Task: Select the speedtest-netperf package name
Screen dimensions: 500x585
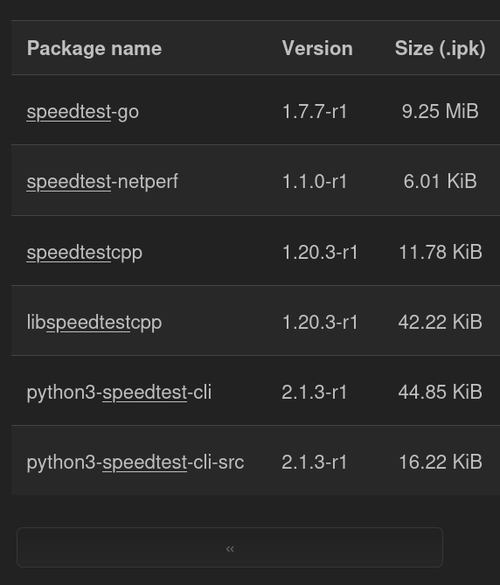Action: (x=102, y=182)
